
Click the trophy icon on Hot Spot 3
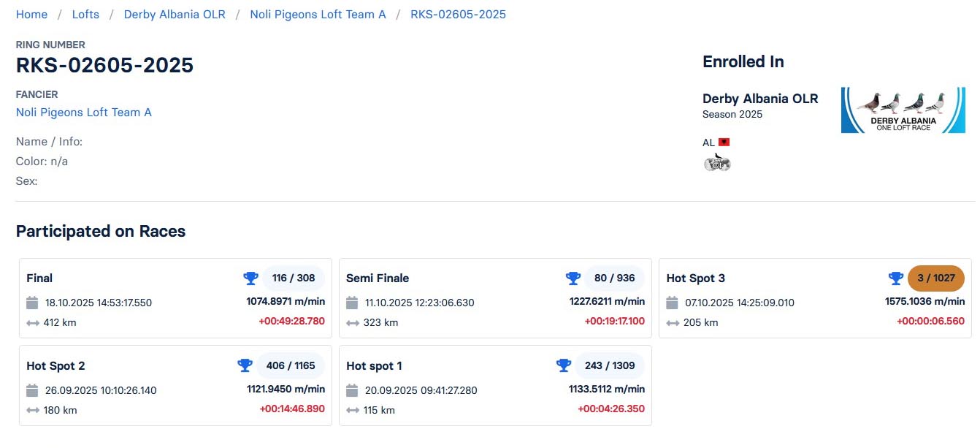pyautogui.click(x=895, y=278)
